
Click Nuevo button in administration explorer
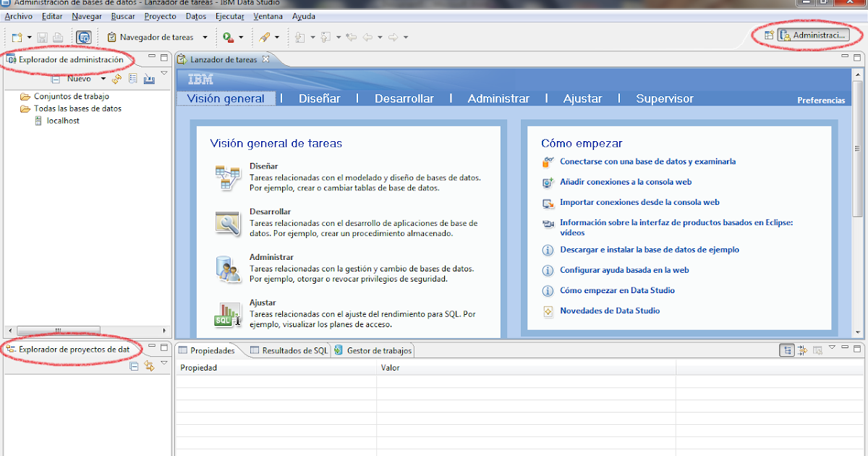pos(79,79)
